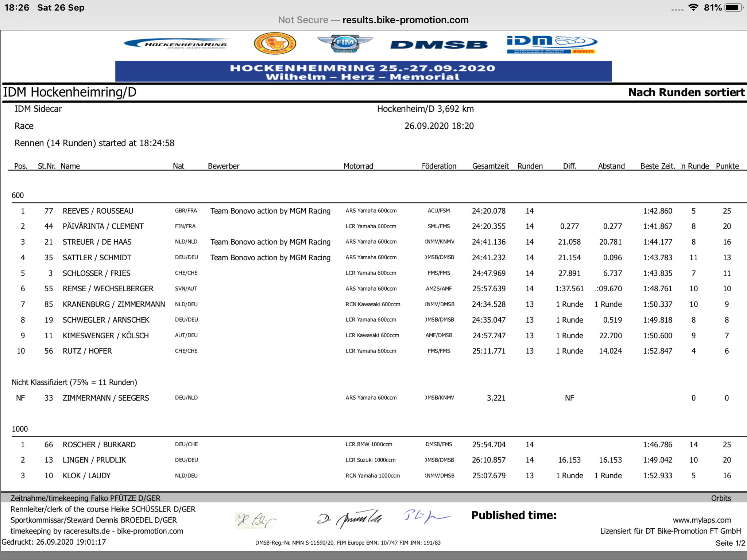Select the DMSB-Reg.-Nr. registration line
Screen dimensions: 747x560
click(x=348, y=542)
